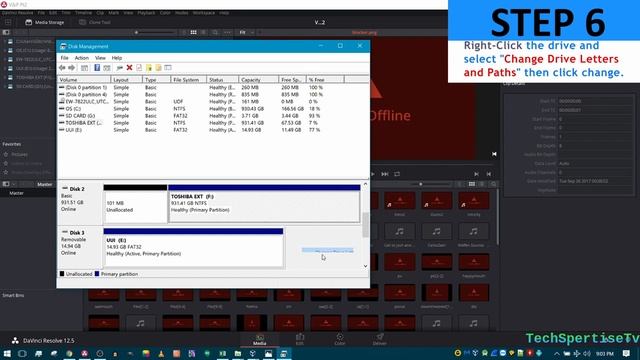Screen dimensions: 640x360
Task: Open the notification center icon
Action: (627, 353)
